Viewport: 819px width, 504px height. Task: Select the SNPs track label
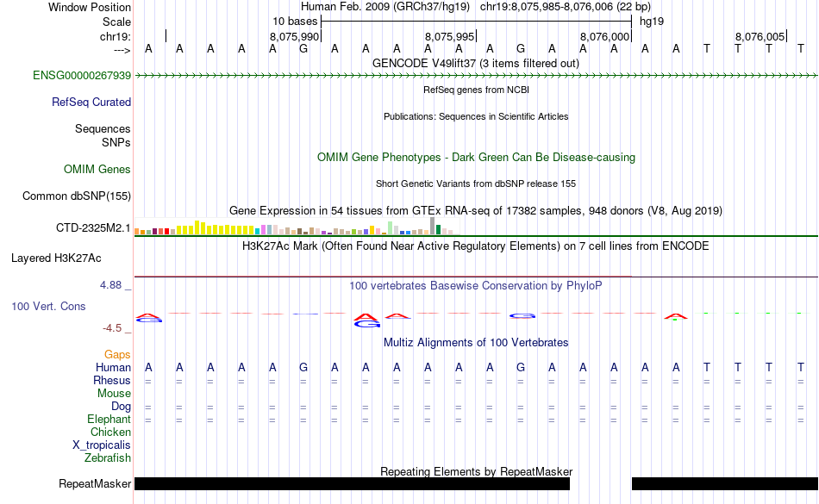point(116,142)
